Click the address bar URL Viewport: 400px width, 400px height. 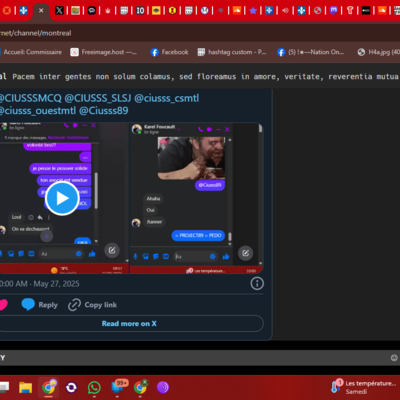35,33
